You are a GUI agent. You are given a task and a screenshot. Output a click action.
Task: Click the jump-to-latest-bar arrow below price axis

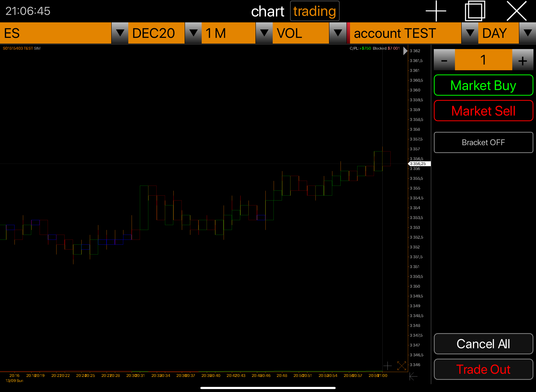413,376
